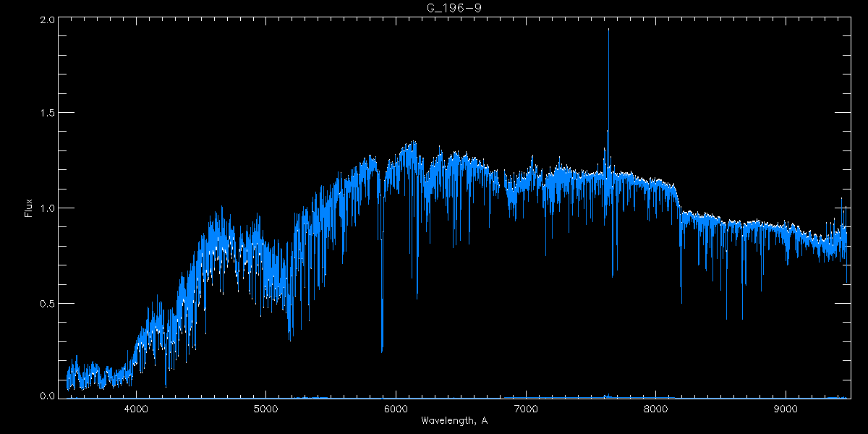868x434 pixels.
Task: Click the blue spectrum peak just past 6000
Action: point(412,142)
